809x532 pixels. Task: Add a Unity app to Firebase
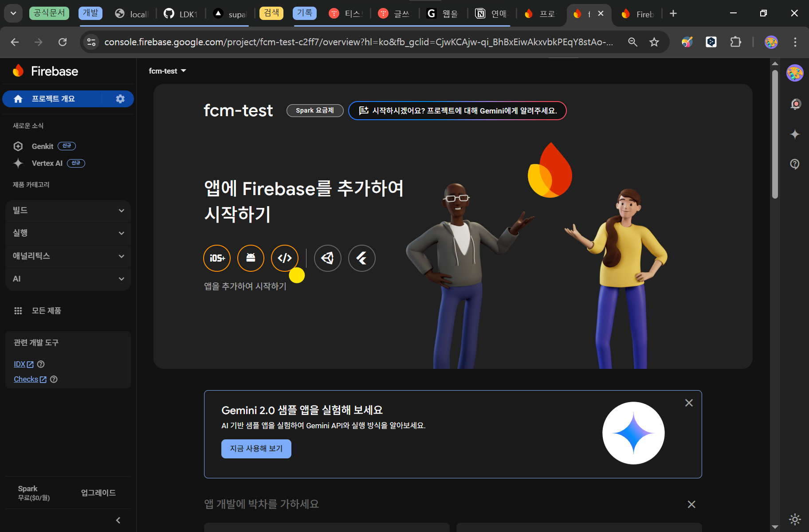pos(328,258)
